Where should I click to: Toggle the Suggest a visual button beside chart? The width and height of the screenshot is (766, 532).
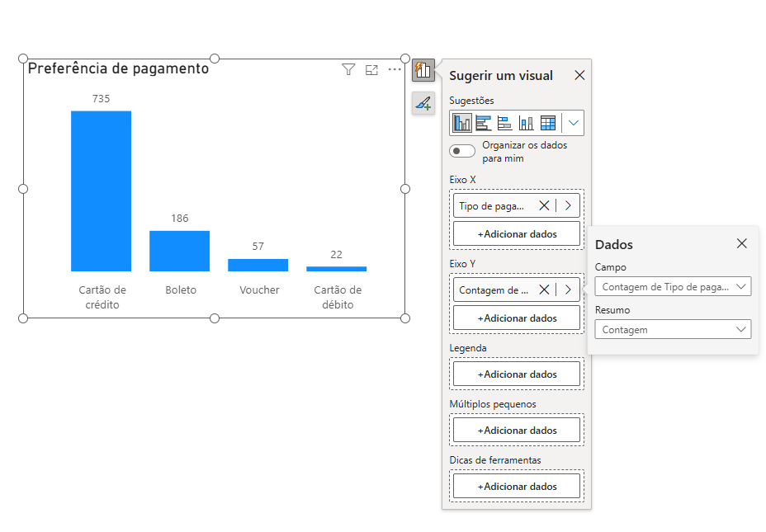click(x=423, y=70)
